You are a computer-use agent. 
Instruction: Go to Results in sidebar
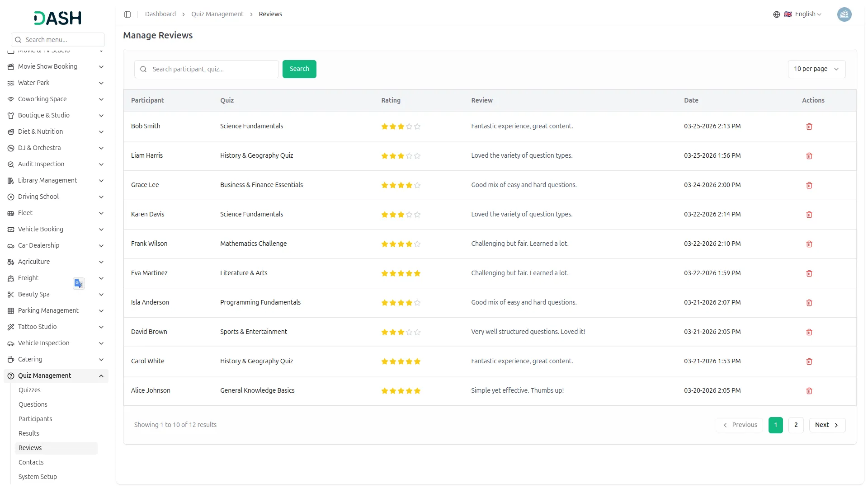point(29,433)
